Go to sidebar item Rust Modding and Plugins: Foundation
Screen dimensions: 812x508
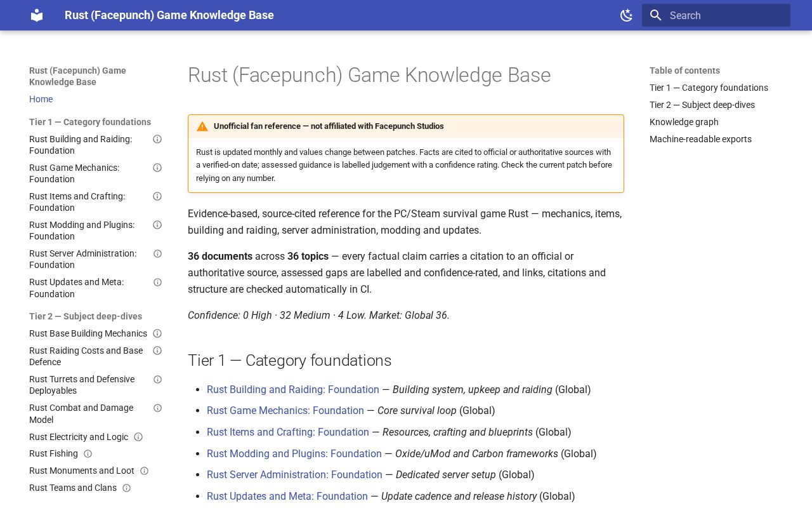point(82,231)
